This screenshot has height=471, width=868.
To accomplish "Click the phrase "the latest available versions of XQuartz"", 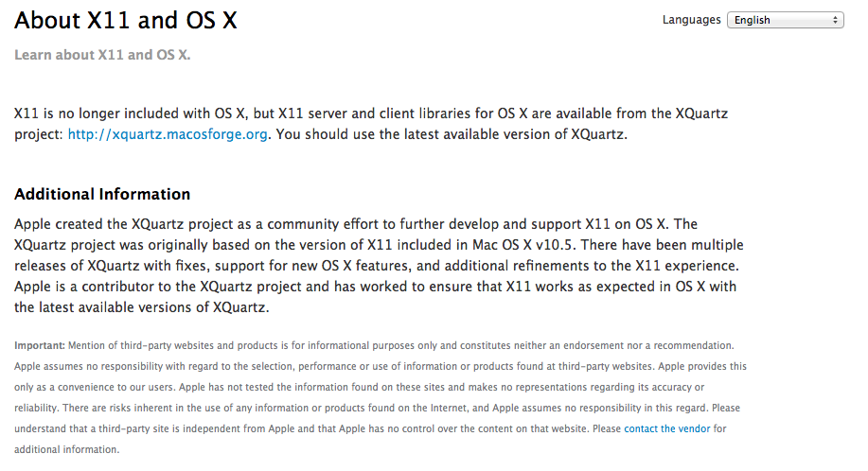I will point(142,307).
